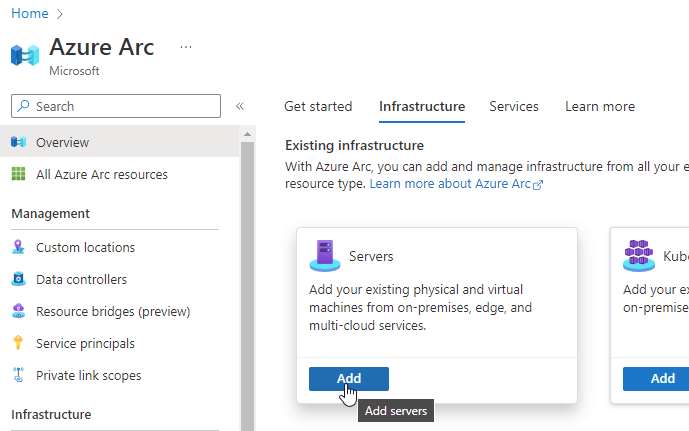Click the search magnifier icon
This screenshot has height=431, width=689.
click(23, 106)
